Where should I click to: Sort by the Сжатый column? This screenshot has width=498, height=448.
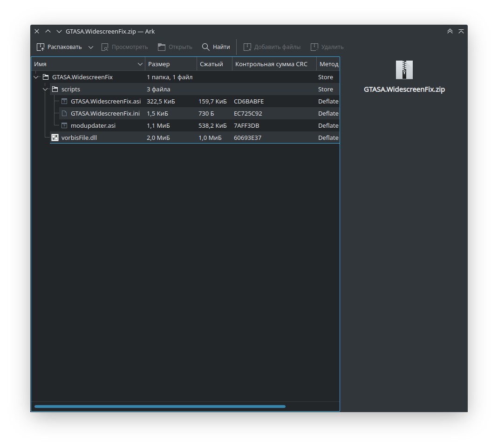[x=214, y=64]
